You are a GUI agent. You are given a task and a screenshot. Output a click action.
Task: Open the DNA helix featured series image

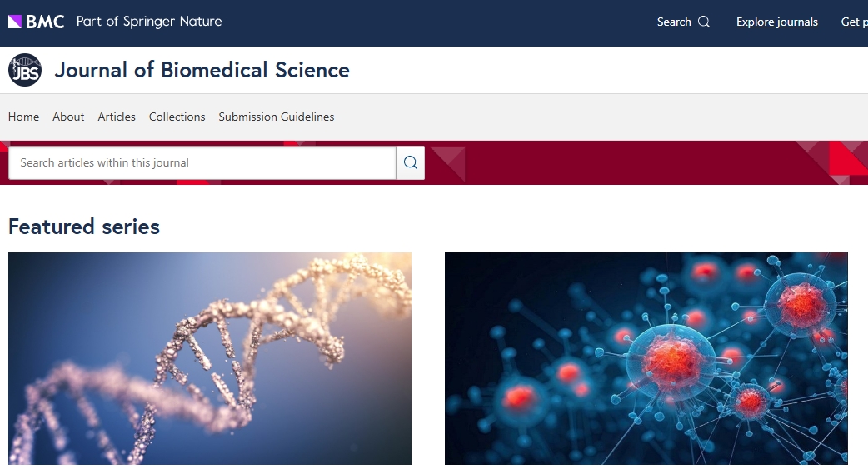tap(210, 358)
